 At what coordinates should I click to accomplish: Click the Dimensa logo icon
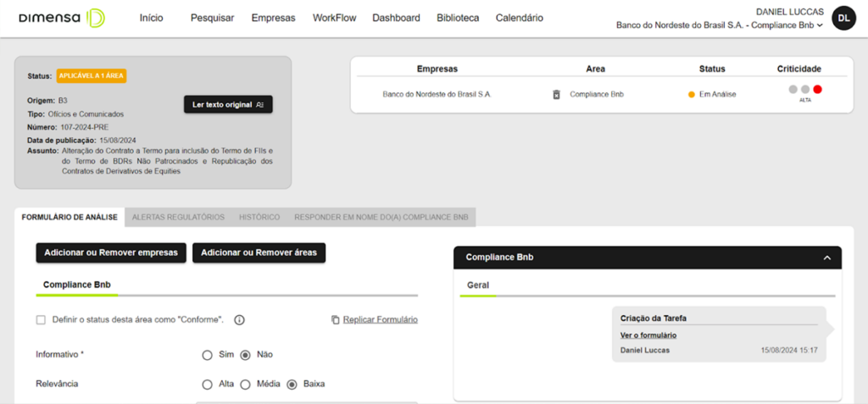pyautogui.click(x=97, y=18)
